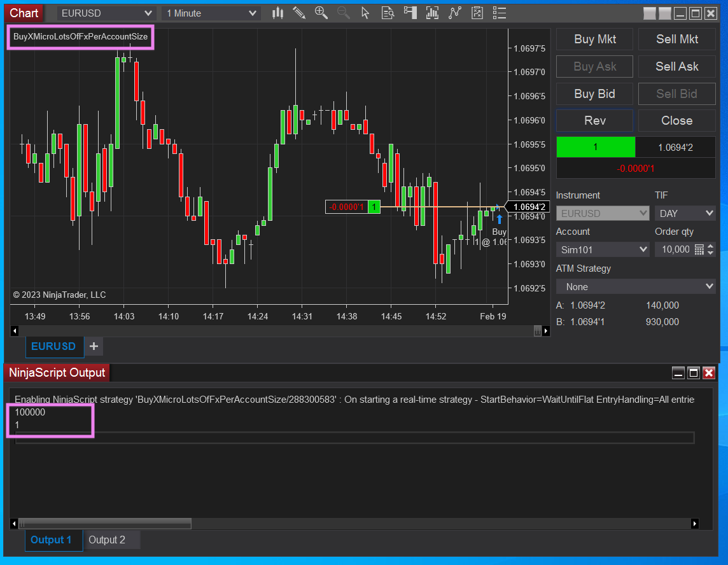Click Sell Bid button

[x=677, y=94]
